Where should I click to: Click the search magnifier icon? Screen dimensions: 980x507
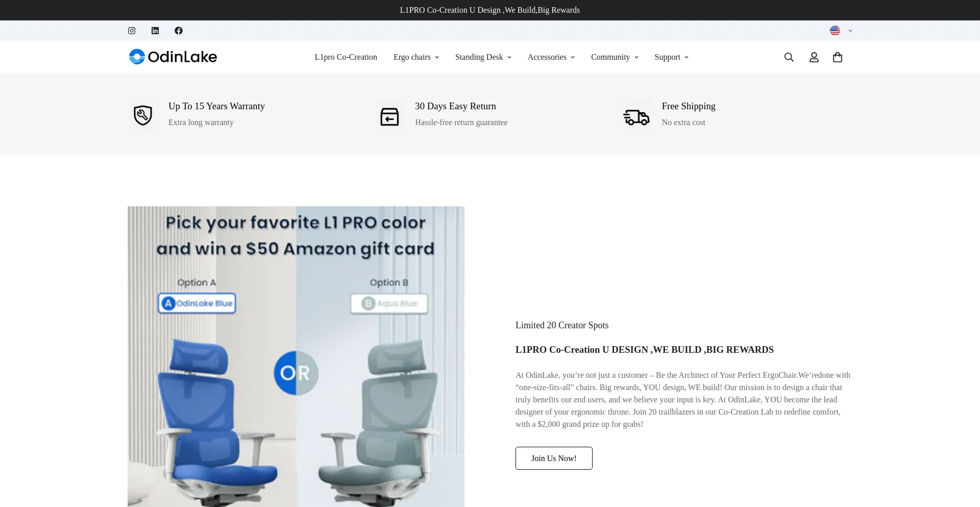(x=789, y=57)
